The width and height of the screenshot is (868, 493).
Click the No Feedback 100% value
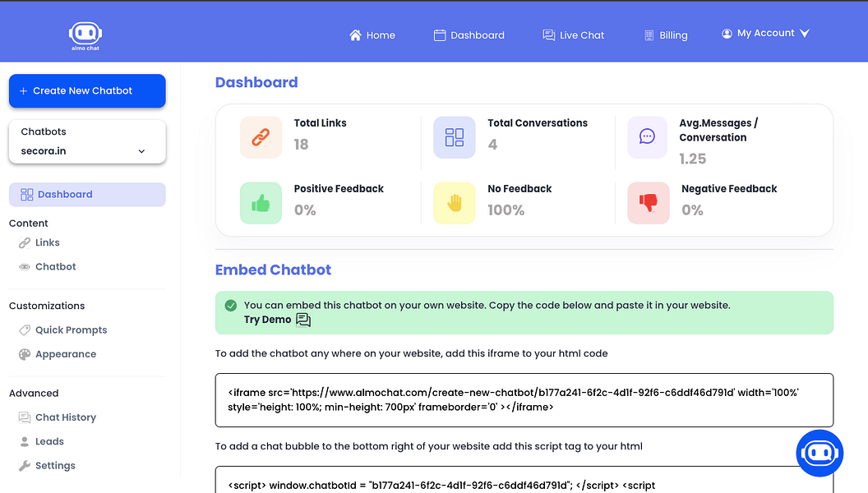(x=506, y=210)
